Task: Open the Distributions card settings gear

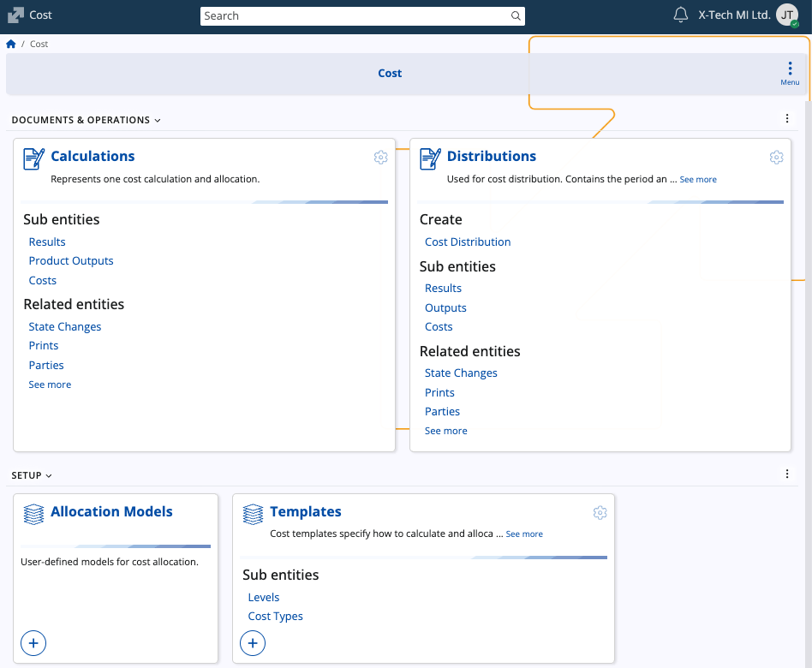Action: click(x=776, y=158)
